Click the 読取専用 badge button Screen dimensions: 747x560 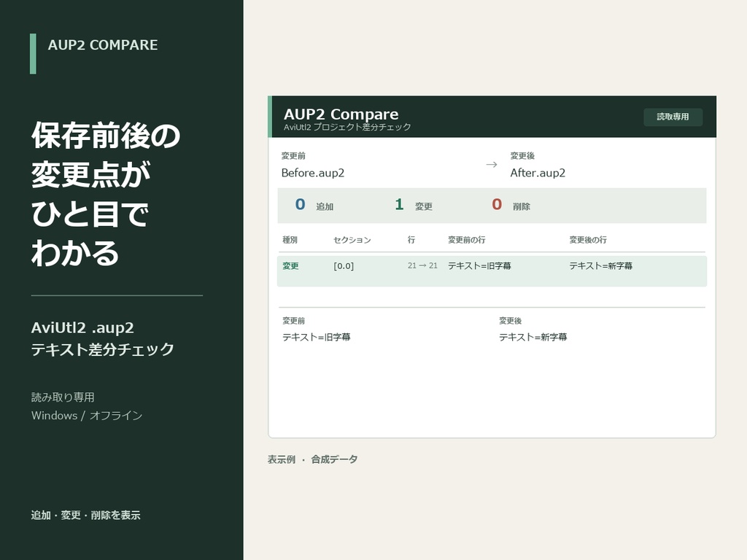coord(673,117)
